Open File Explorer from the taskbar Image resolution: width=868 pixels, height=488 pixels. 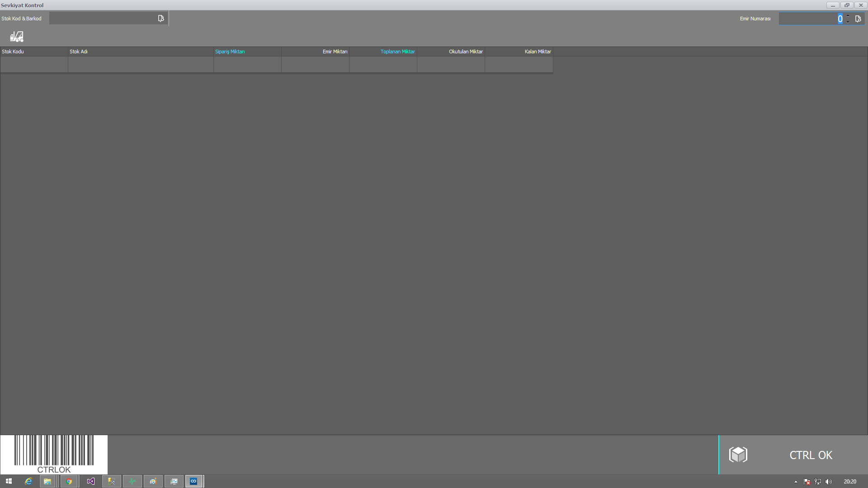47,481
